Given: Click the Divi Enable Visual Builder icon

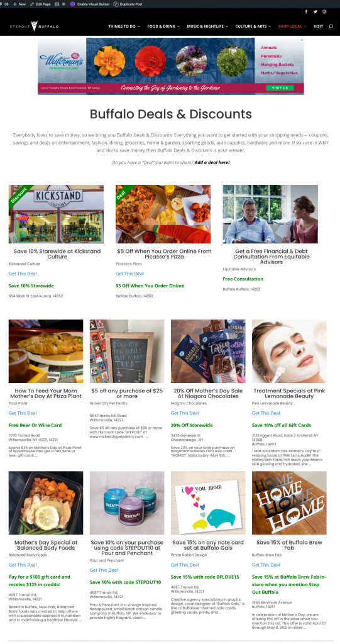Looking at the screenshot, I should (x=73, y=4).
